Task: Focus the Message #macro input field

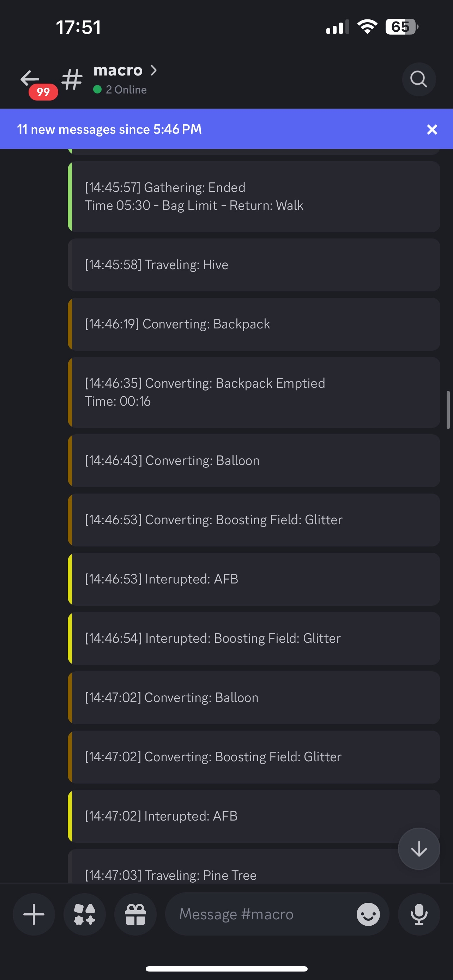Action: coord(259,914)
